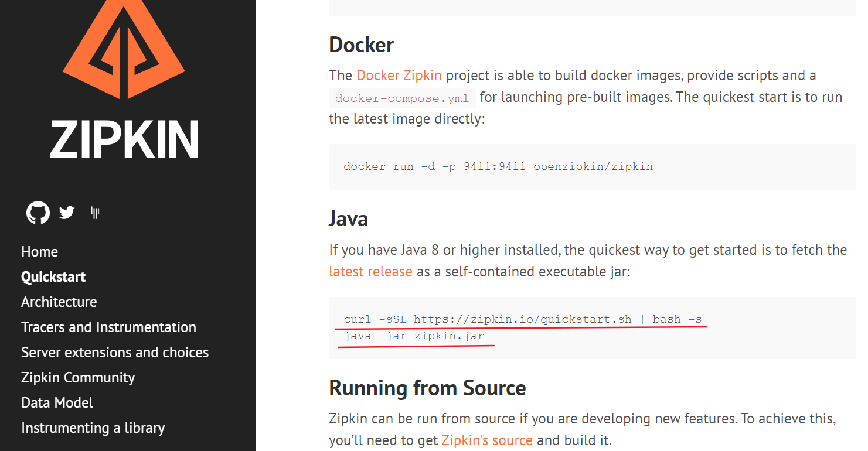Go to Data Model page
Viewport: 868px width, 451px height.
pyautogui.click(x=57, y=403)
